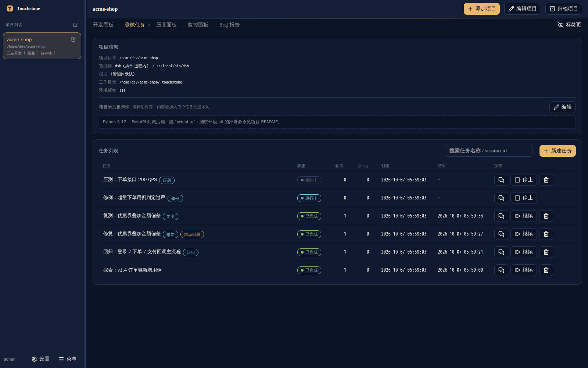The image size is (588, 368).
Task: Delete the 复测：优惠券叠加金额偏差 task
Action: pos(546,216)
